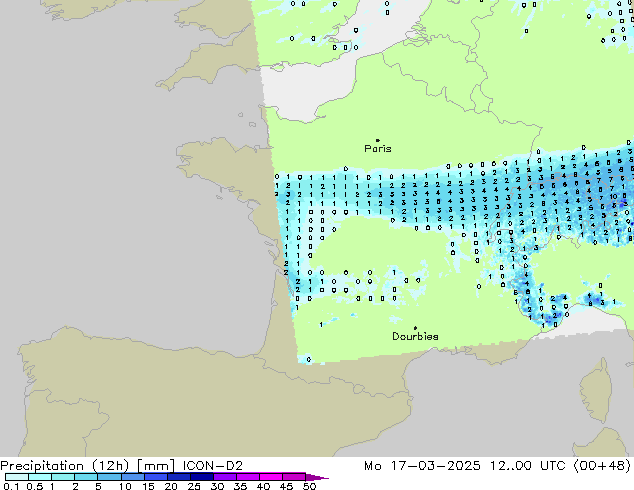
Task: Pick the 10 to 15 mm legend swatch
Action: pos(134,478)
